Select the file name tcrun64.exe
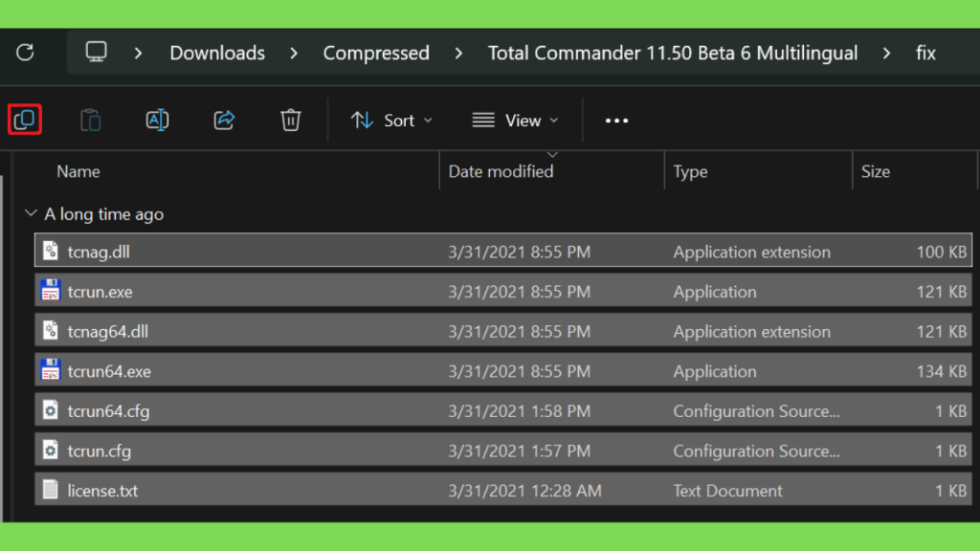The height and width of the screenshot is (551, 980). pos(109,371)
